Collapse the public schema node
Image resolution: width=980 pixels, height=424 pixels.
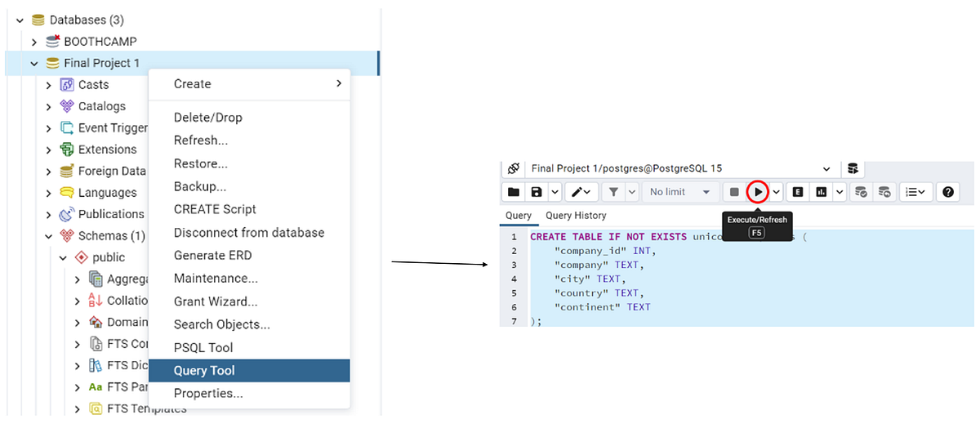(x=64, y=257)
